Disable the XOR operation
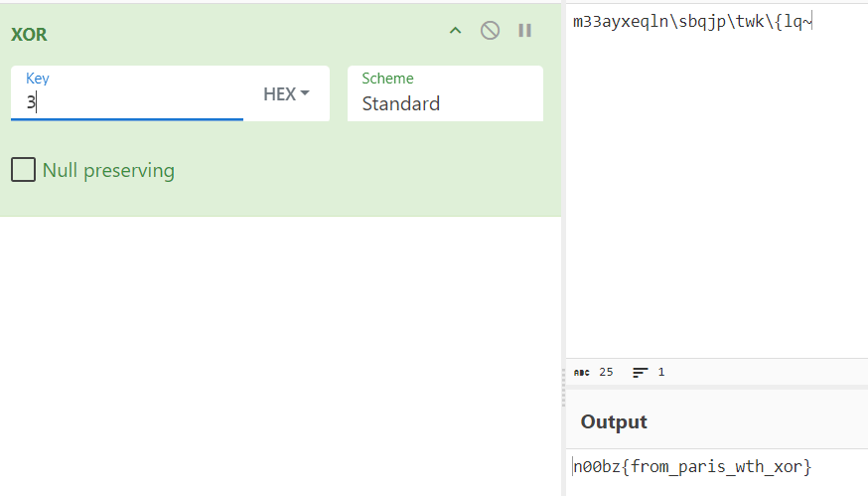Screen dimensions: 868x496 [490, 31]
